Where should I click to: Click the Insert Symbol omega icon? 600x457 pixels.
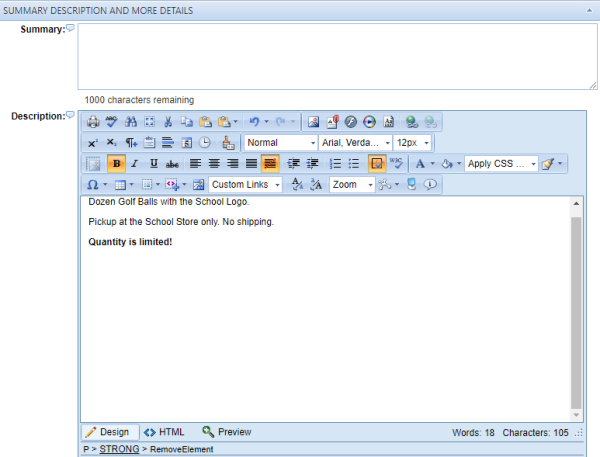coord(93,184)
